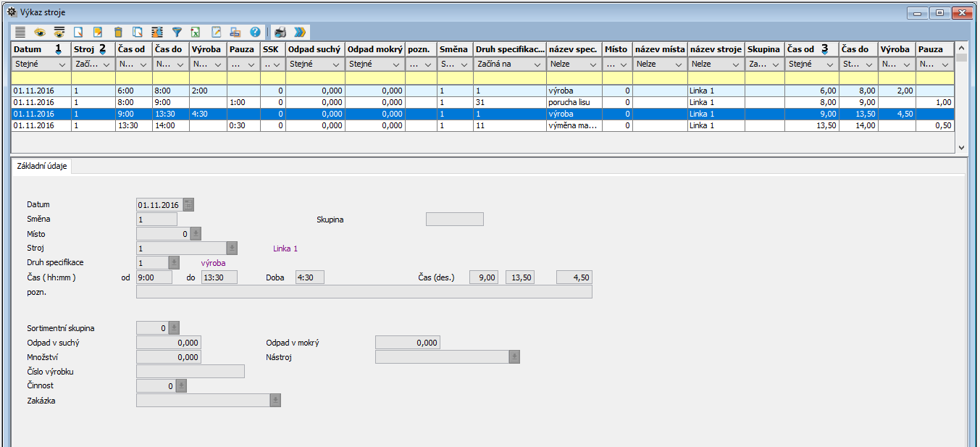
Task: Open the Zakázka dropdown arrow
Action: coord(275,401)
